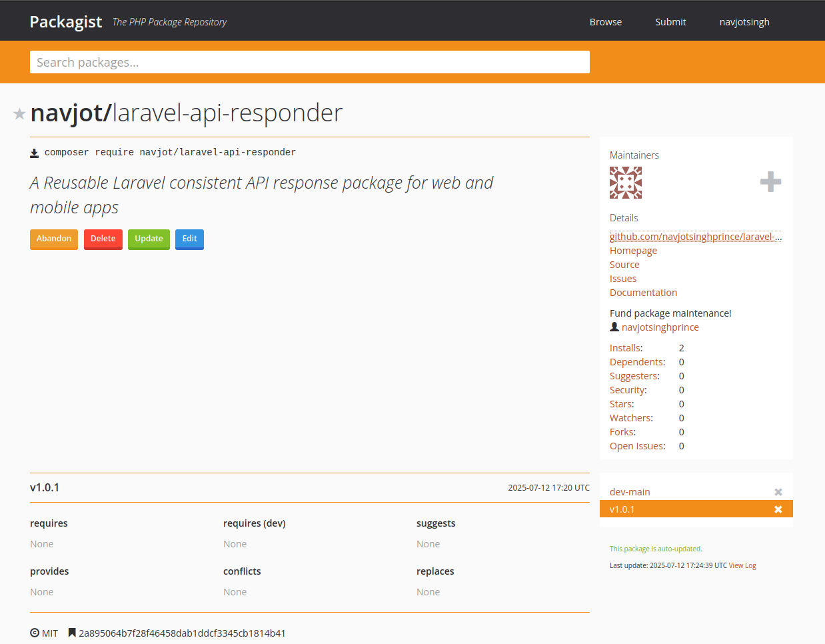Click the add maintainer plus icon

click(770, 182)
